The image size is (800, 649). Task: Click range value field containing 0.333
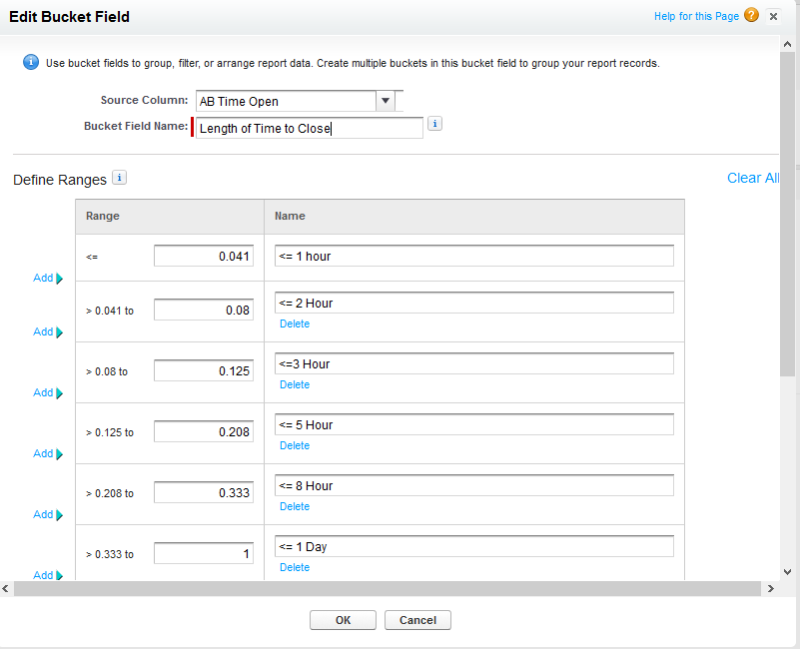coord(203,493)
